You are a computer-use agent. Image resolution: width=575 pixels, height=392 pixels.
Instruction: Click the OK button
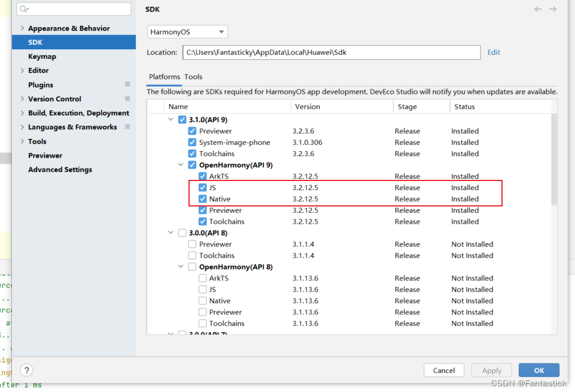click(x=538, y=370)
